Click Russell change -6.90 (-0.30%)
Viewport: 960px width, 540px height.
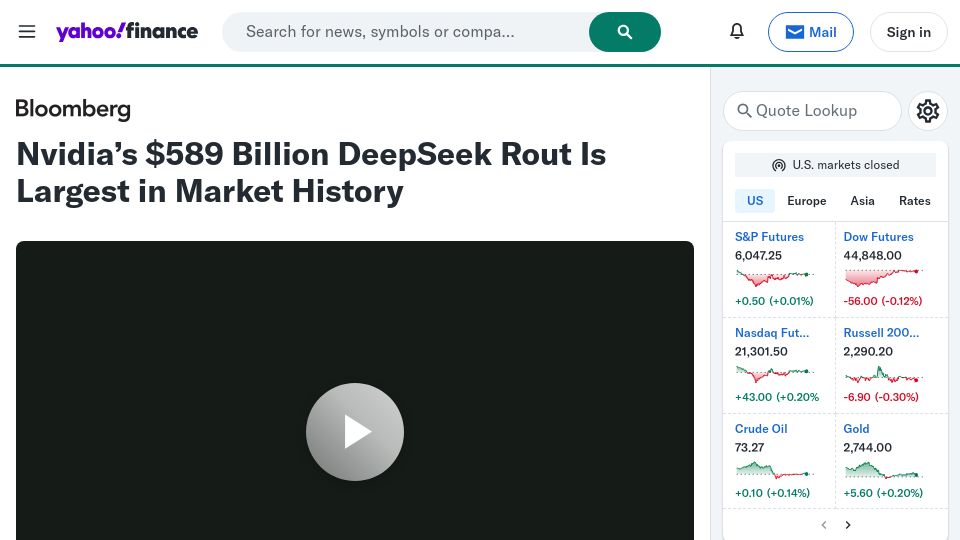(881, 397)
